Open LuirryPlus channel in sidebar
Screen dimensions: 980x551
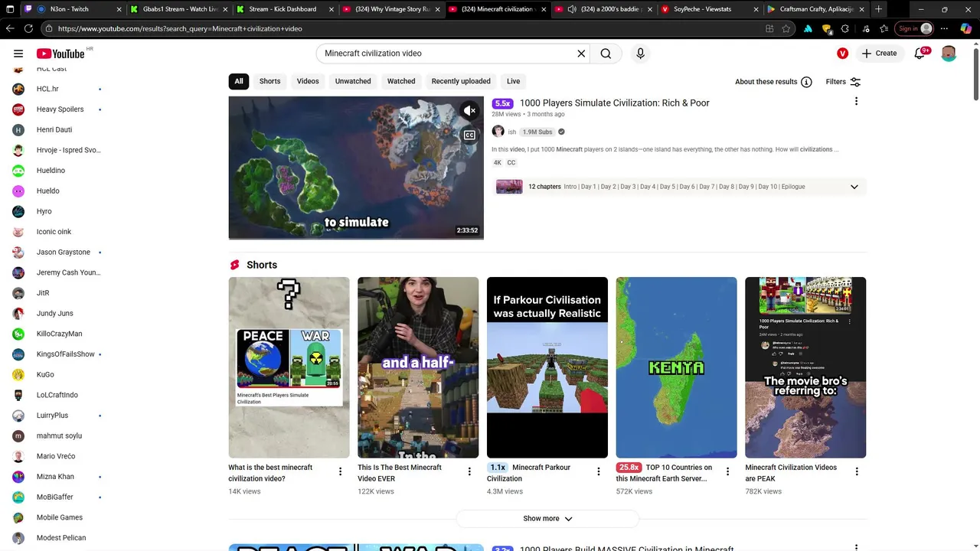(x=57, y=416)
